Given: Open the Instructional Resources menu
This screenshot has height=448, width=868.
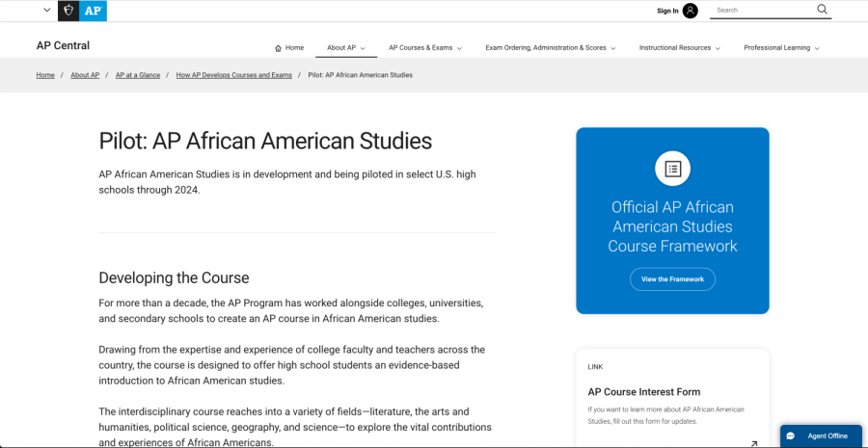Looking at the screenshot, I should pyautogui.click(x=680, y=48).
